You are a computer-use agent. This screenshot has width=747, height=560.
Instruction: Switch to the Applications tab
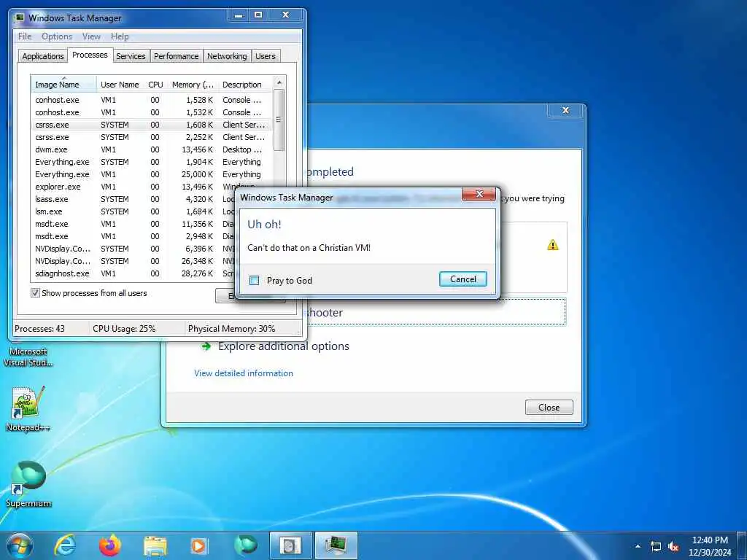[x=43, y=55]
